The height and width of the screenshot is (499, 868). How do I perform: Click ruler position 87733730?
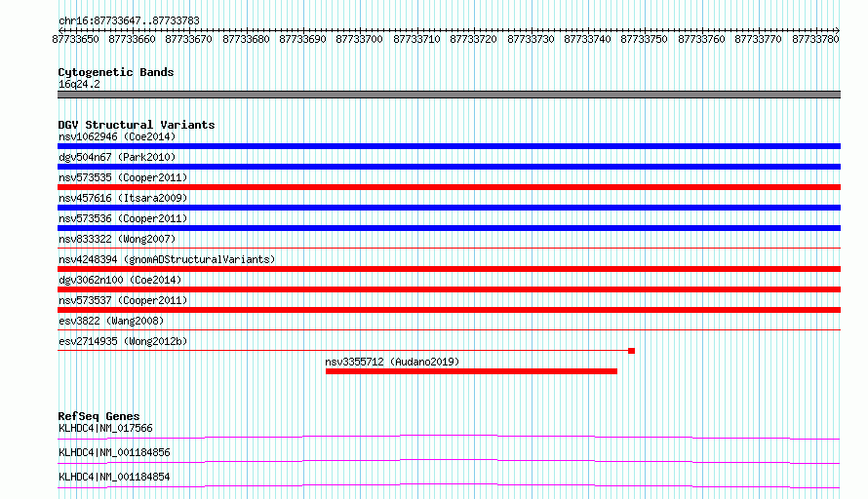click(x=531, y=39)
